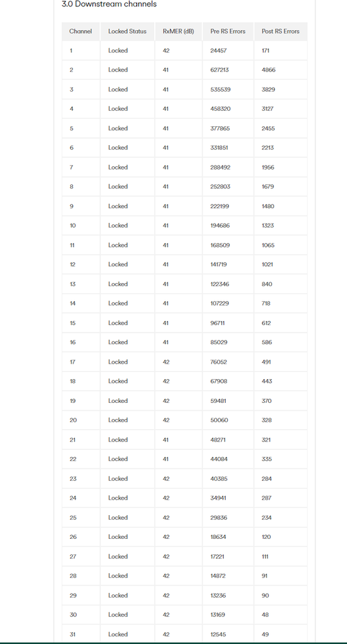
Task: Click Pre RS Errors value 627213
Action: pyautogui.click(x=219, y=70)
